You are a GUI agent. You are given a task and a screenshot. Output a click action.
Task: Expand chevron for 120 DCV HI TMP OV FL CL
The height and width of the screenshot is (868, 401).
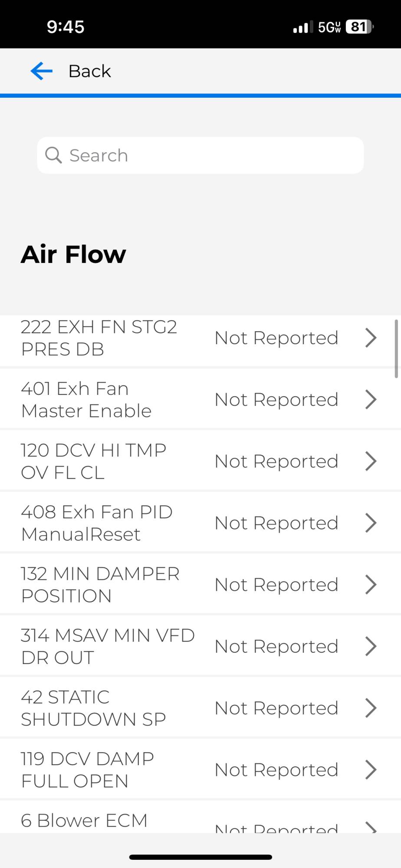371,461
